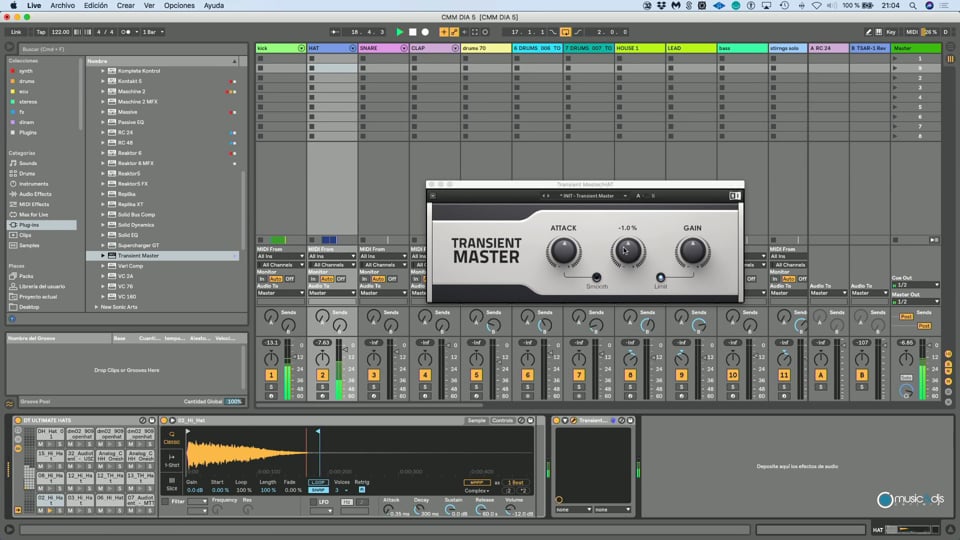Expand the Komplete Kontrol plug-in folder
This screenshot has height=540, width=960.
[x=103, y=71]
